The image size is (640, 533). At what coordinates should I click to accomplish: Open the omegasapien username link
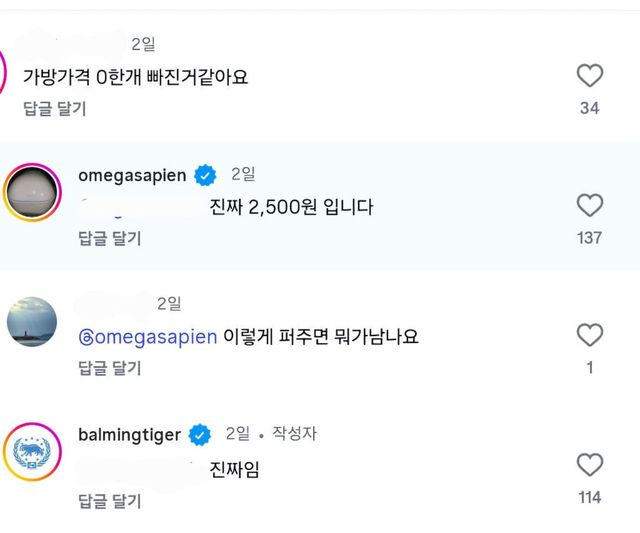click(x=132, y=175)
